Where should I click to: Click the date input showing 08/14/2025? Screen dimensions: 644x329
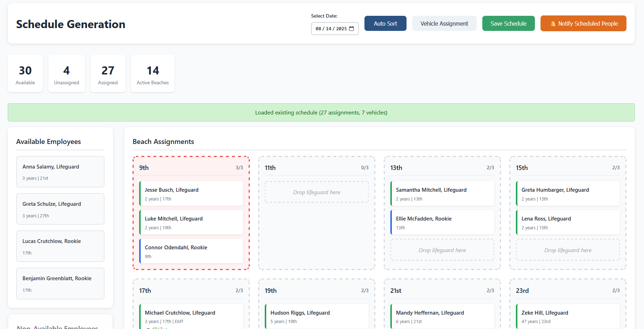(x=331, y=28)
